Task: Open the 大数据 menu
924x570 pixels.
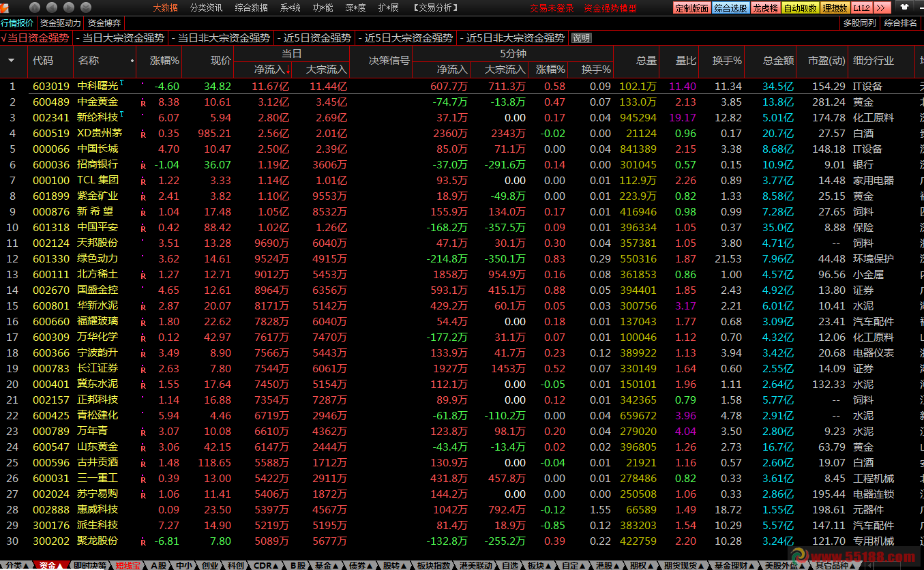Action: 165,7
